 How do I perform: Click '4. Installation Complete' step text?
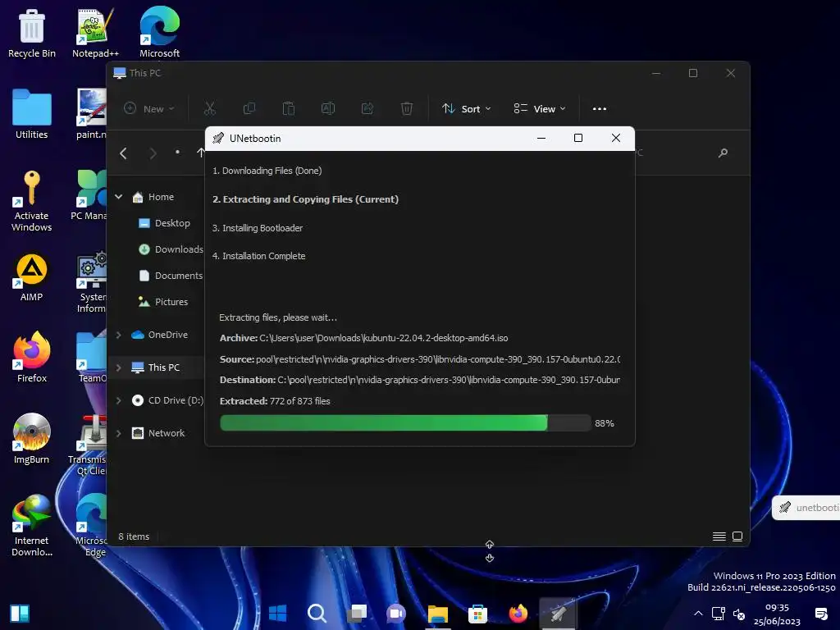(258, 256)
